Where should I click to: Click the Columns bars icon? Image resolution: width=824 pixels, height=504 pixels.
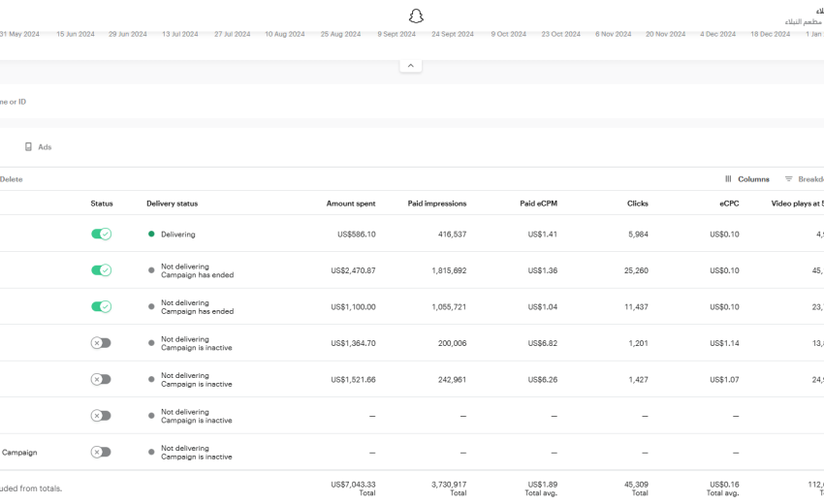click(728, 179)
